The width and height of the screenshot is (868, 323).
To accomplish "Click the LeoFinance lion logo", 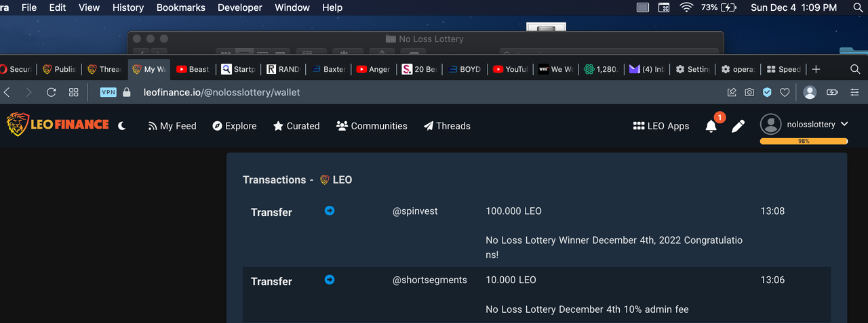I will pos(57,125).
